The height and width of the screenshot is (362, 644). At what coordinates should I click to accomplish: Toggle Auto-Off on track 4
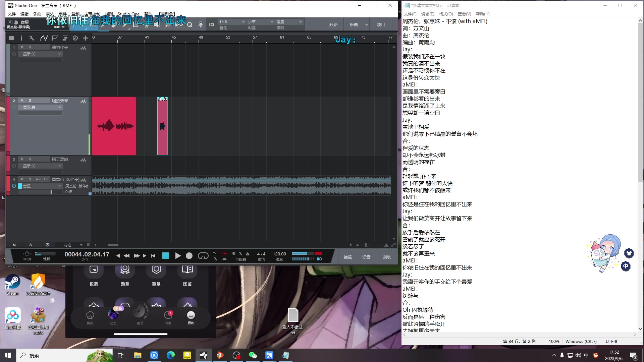click(x=41, y=179)
